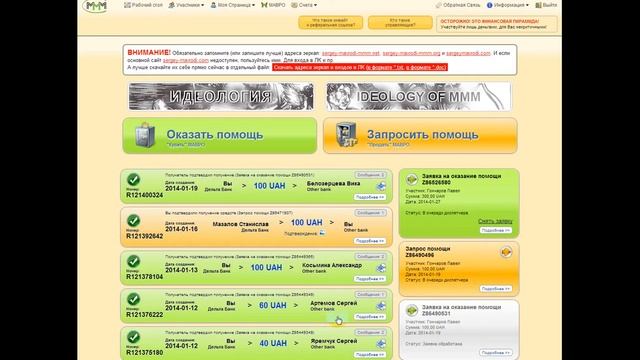The height and width of the screenshot is (360, 640).
Task: Click yellow referral link help button
Action: click(x=331, y=22)
